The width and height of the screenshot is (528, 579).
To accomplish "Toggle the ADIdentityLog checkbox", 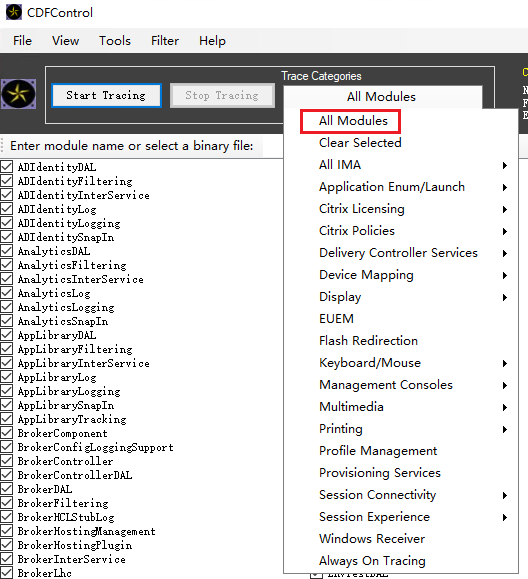I will (7, 209).
